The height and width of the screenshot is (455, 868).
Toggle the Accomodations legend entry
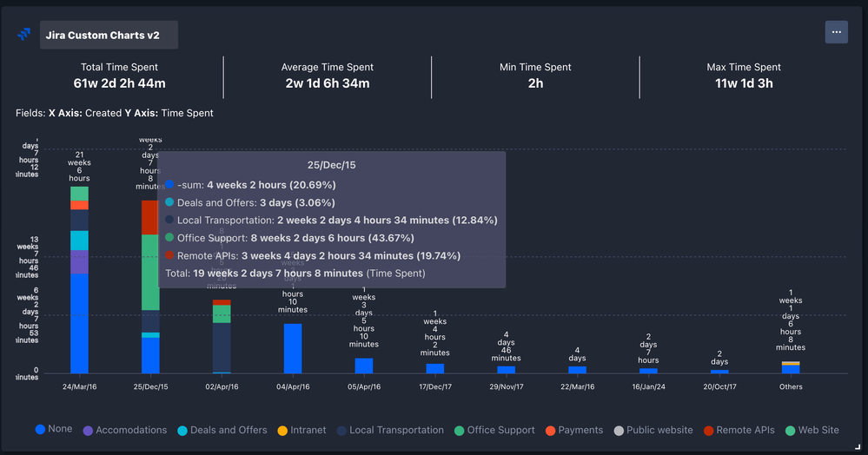pyautogui.click(x=124, y=430)
